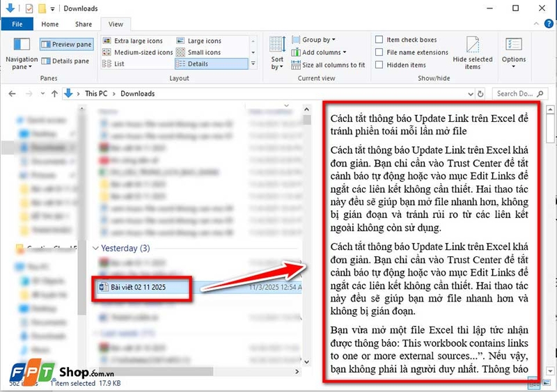Enable Hidden items checkbox
Screen dimensions: 557x392
379,65
